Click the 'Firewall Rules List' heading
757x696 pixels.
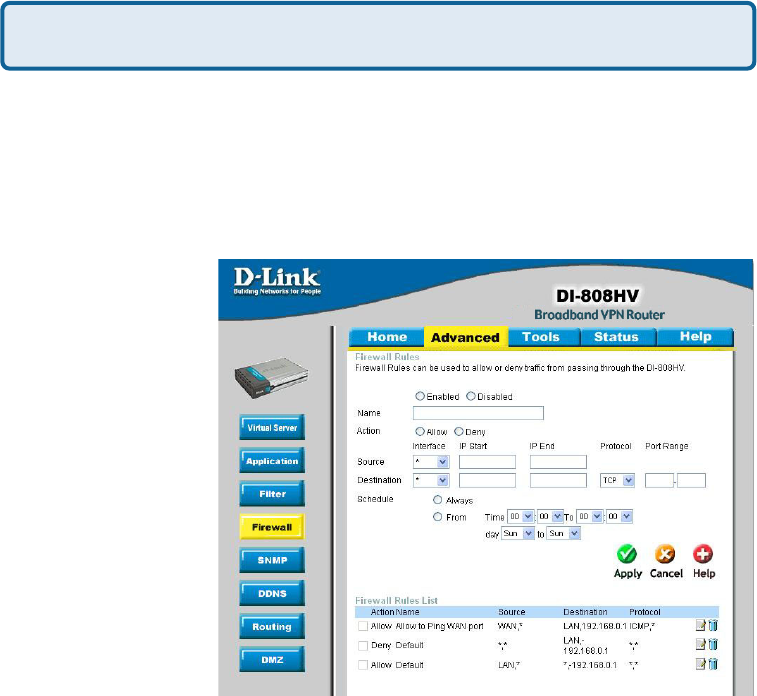[396, 600]
